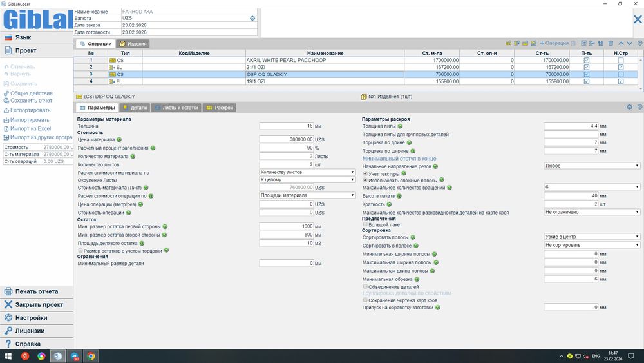This screenshot has height=363, width=644.
Task: Click fourth yellow map icon in operations toolbar
Action: [x=533, y=43]
